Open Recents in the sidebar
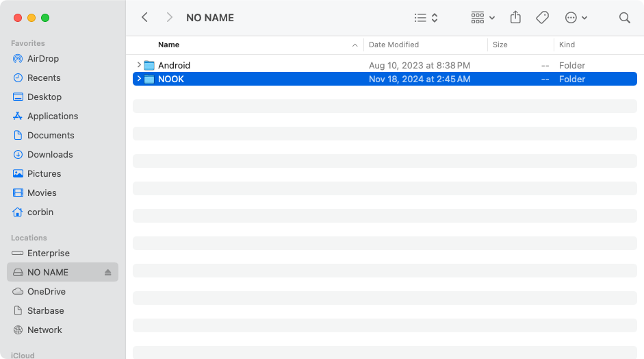Viewport: 644px width, 359px height. point(44,77)
